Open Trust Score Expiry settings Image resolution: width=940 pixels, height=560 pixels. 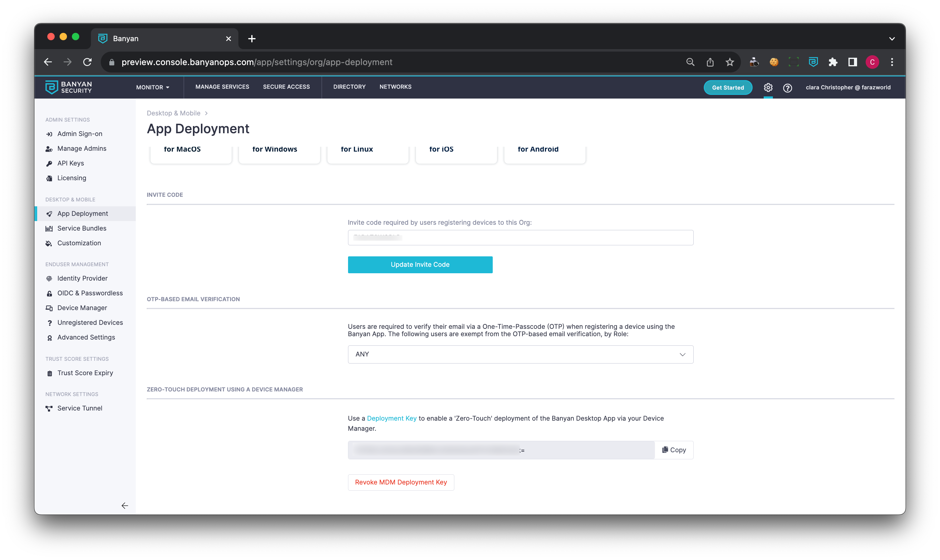[x=85, y=372]
